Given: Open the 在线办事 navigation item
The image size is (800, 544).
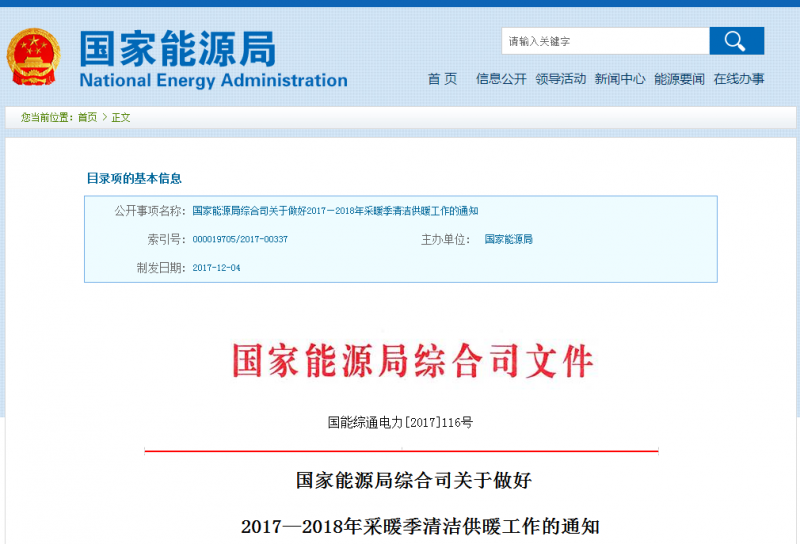Looking at the screenshot, I should pyautogui.click(x=739, y=79).
